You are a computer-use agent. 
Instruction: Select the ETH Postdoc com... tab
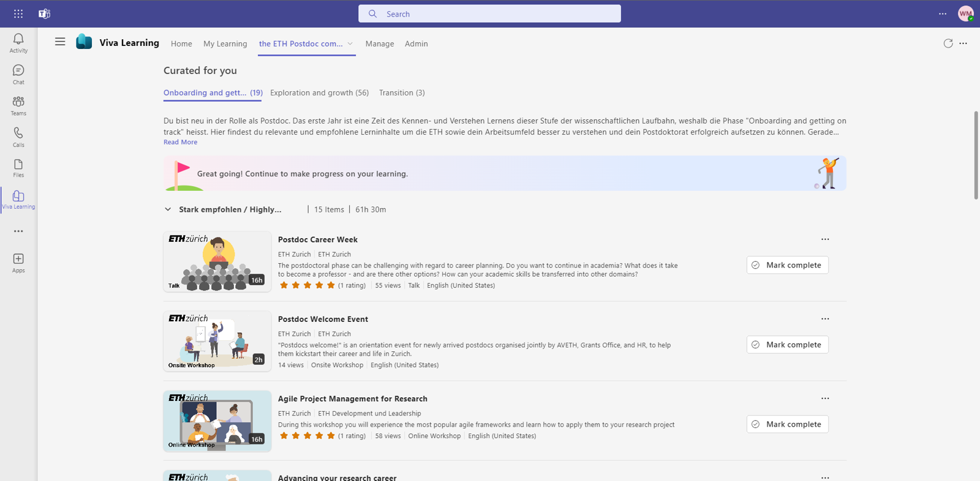point(301,43)
